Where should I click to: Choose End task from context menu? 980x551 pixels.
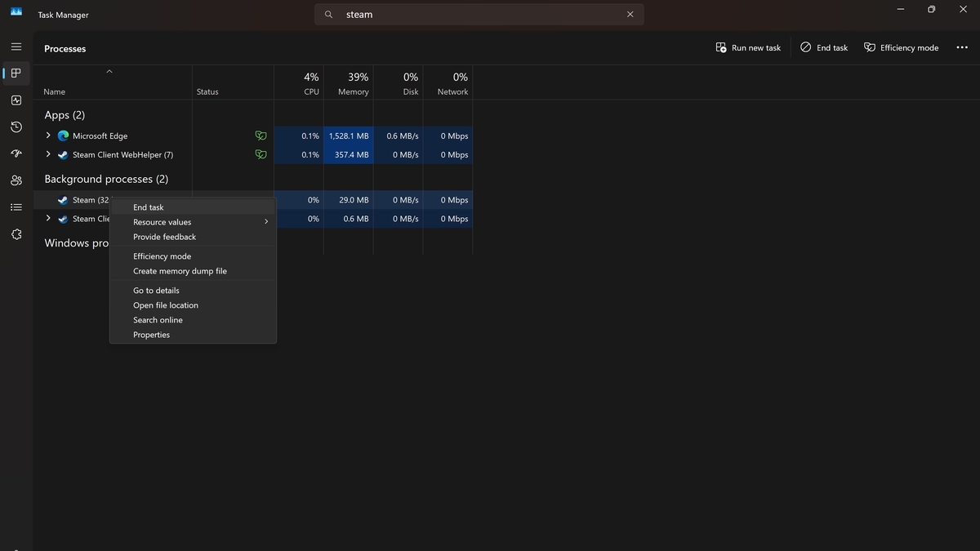[193, 207]
